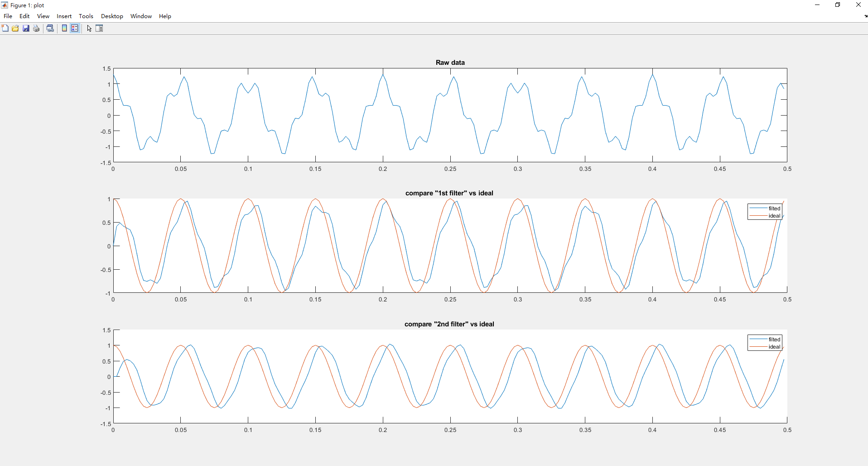Click the MATLAB logo in the title bar
The height and width of the screenshot is (466, 868).
[5, 5]
